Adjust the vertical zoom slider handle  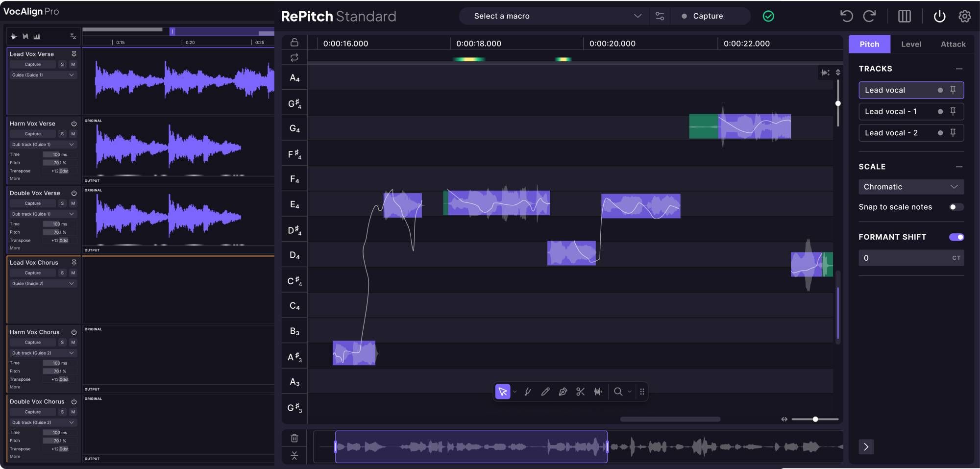tap(838, 103)
